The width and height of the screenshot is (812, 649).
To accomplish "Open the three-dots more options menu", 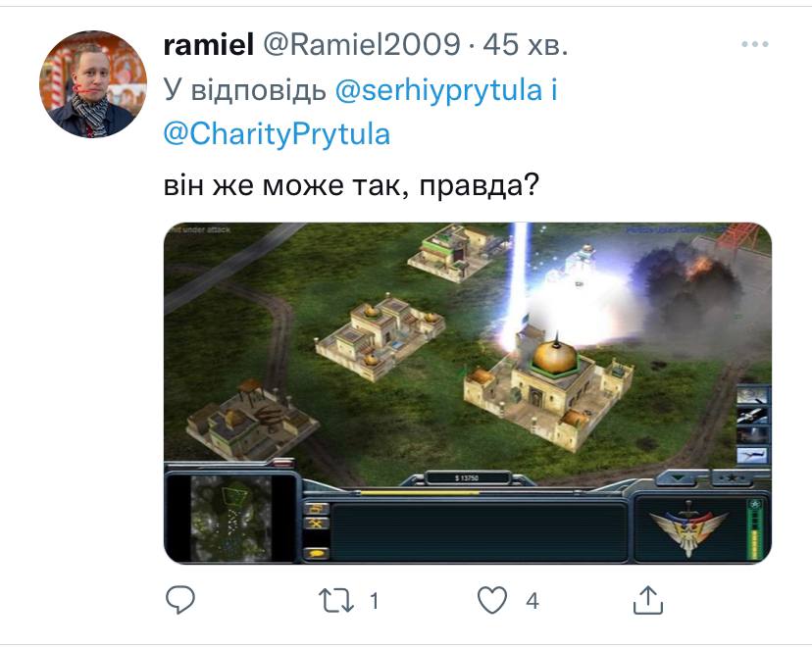I will pyautogui.click(x=754, y=44).
